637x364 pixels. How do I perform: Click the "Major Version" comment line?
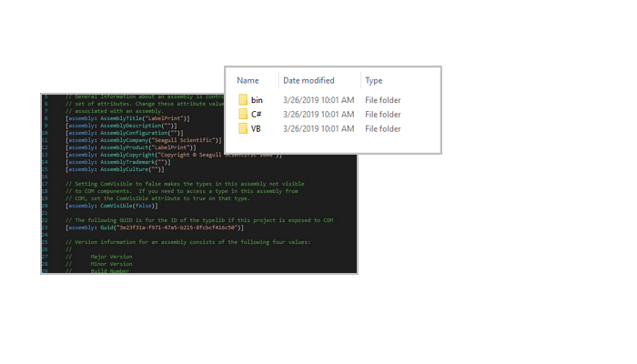point(111,257)
